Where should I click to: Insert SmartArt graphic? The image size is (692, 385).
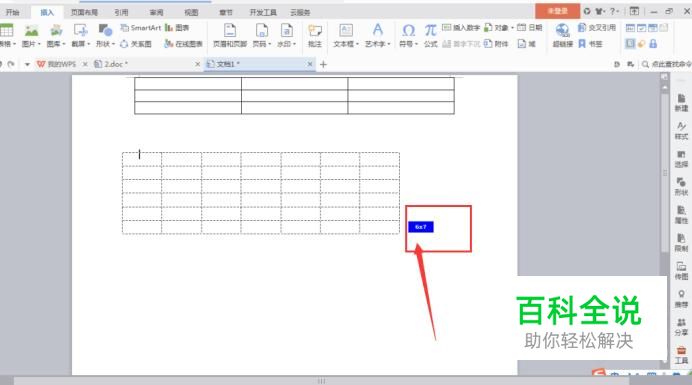click(x=141, y=28)
